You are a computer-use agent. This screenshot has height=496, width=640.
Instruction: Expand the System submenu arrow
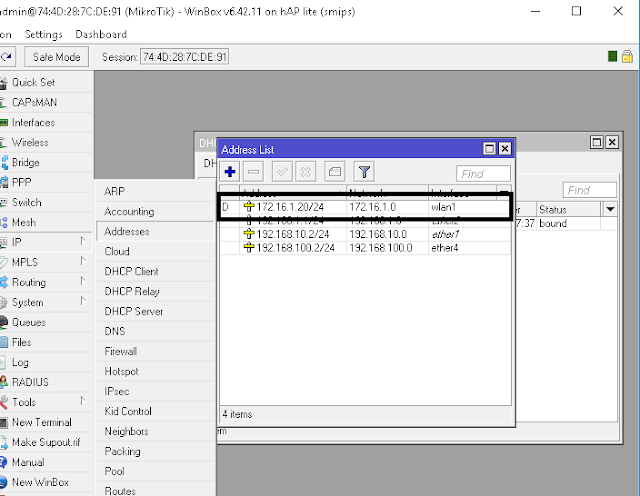coord(83,301)
